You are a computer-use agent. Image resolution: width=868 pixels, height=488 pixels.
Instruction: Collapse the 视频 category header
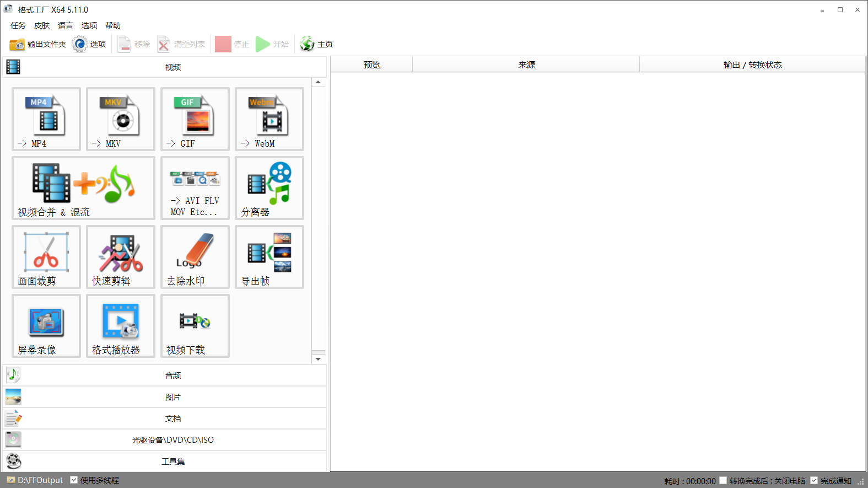coord(165,67)
